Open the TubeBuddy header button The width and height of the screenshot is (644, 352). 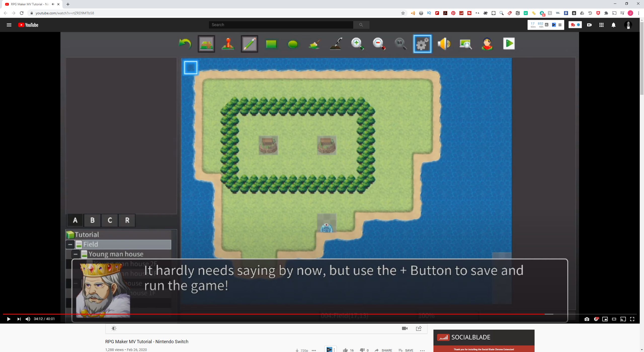tap(575, 25)
